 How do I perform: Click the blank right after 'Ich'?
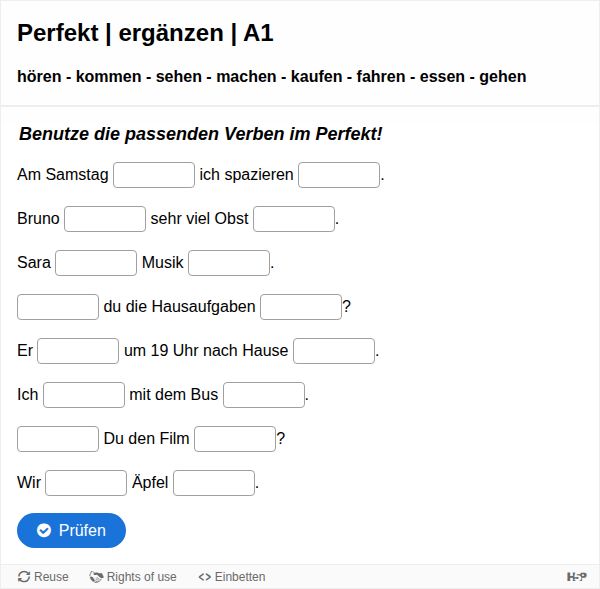(84, 395)
